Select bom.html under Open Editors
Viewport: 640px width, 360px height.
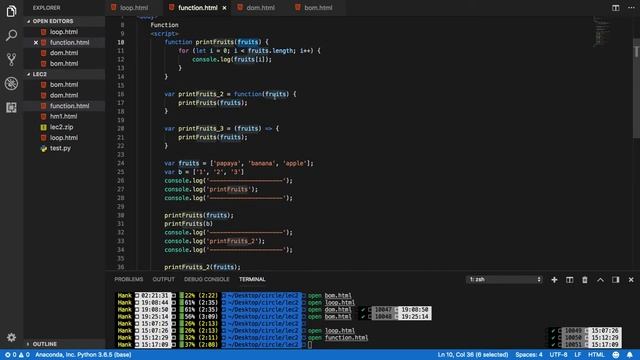(x=64, y=64)
